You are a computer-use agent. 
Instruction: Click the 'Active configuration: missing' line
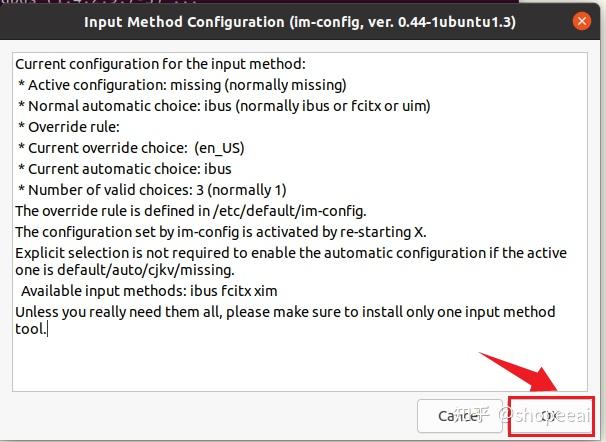pyautogui.click(x=182, y=84)
